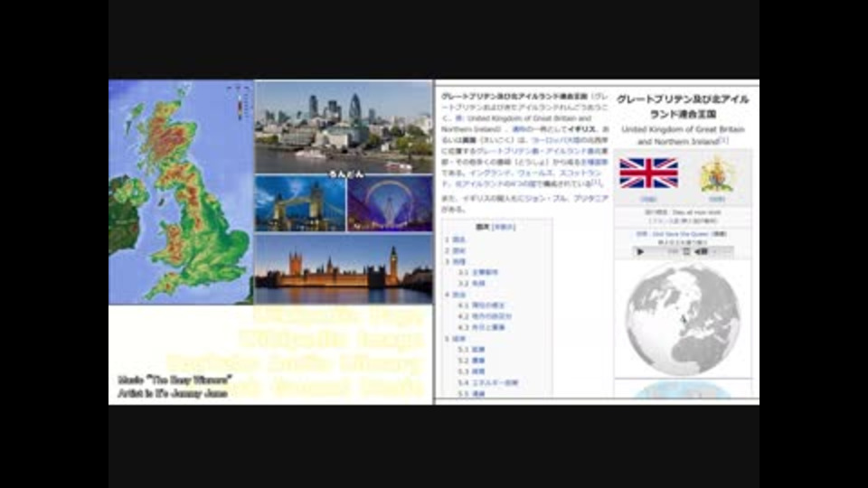
Task: Click the 'Music "The Easy Winners"' credit text
Action: 175,380
